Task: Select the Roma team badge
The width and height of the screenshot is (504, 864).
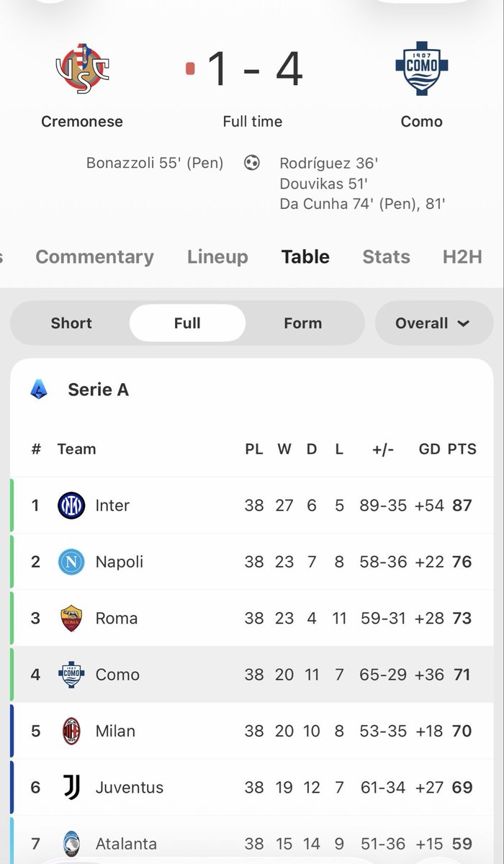Action: coord(71,618)
